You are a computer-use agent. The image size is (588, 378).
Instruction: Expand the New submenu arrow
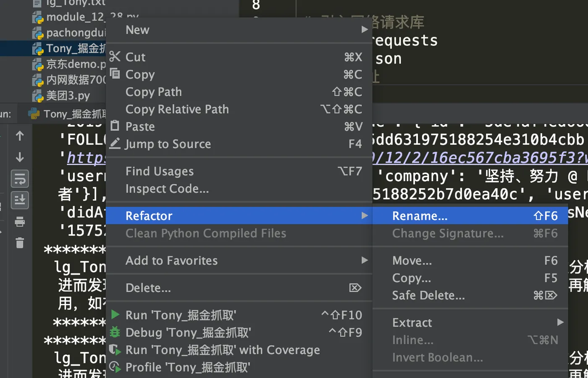point(365,29)
